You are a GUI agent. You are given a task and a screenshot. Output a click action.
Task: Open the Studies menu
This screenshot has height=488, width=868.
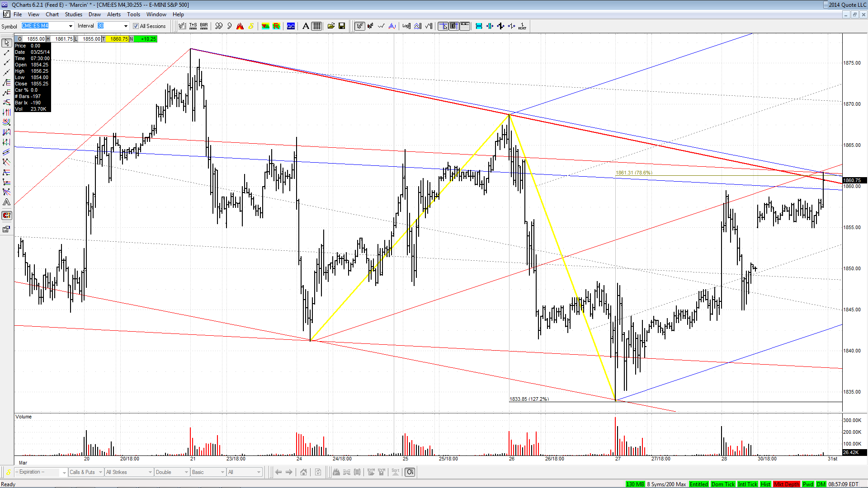pos(73,14)
